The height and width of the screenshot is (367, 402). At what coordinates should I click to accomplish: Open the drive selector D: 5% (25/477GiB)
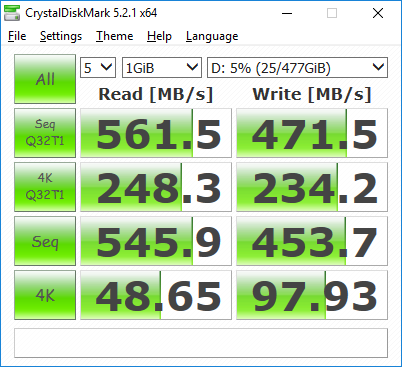coord(297,68)
